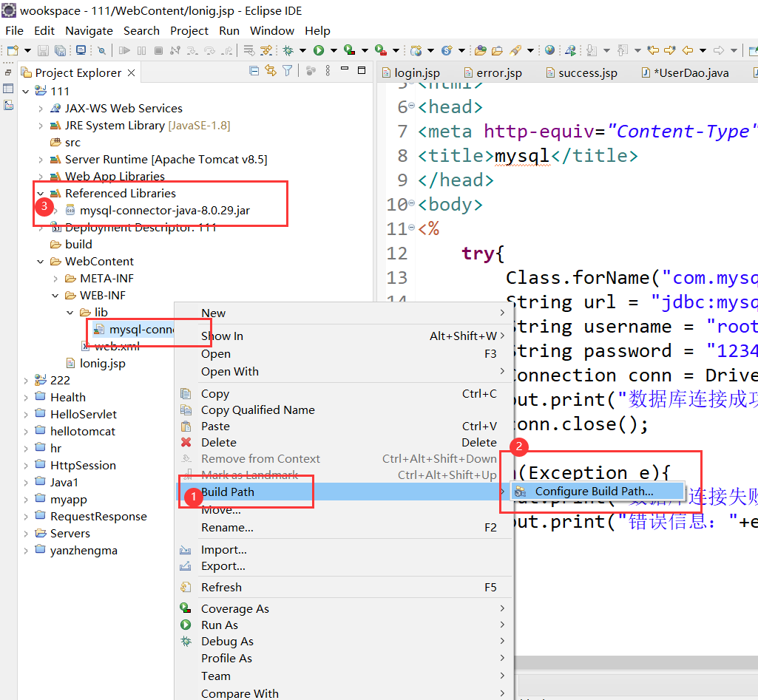Click the Terminate stop icon
The height and width of the screenshot is (700, 758).
(x=158, y=50)
